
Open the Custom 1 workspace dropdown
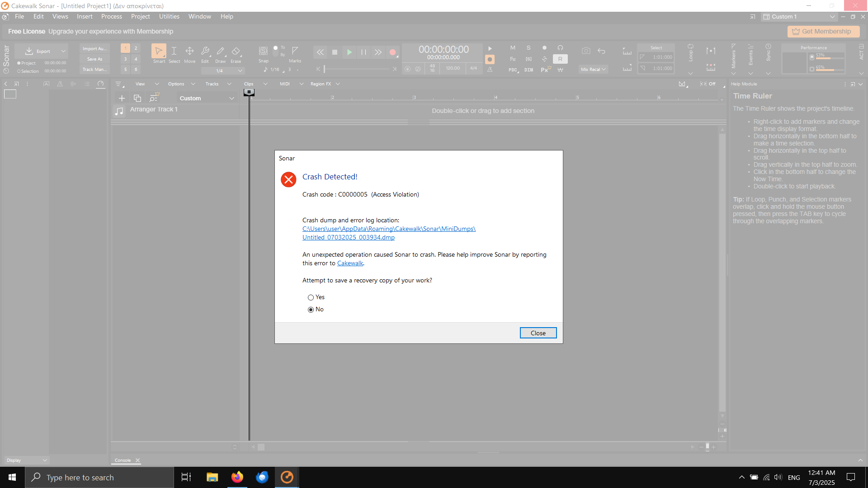(799, 17)
